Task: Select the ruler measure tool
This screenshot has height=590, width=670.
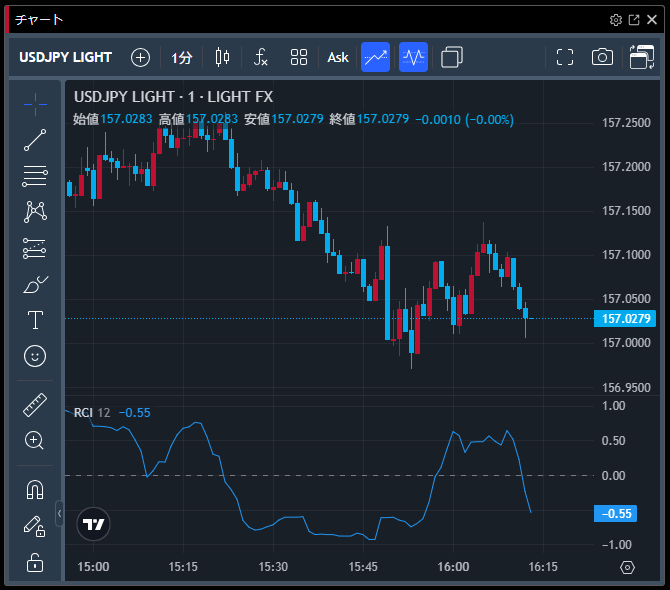Action: coord(35,405)
